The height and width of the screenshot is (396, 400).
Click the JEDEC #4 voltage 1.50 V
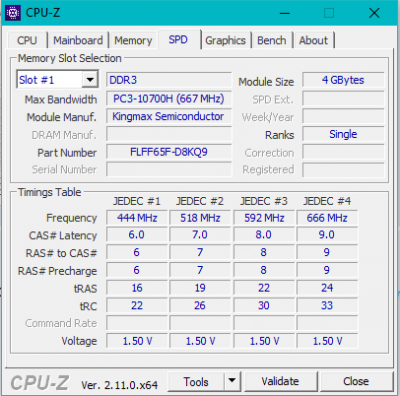click(x=327, y=341)
